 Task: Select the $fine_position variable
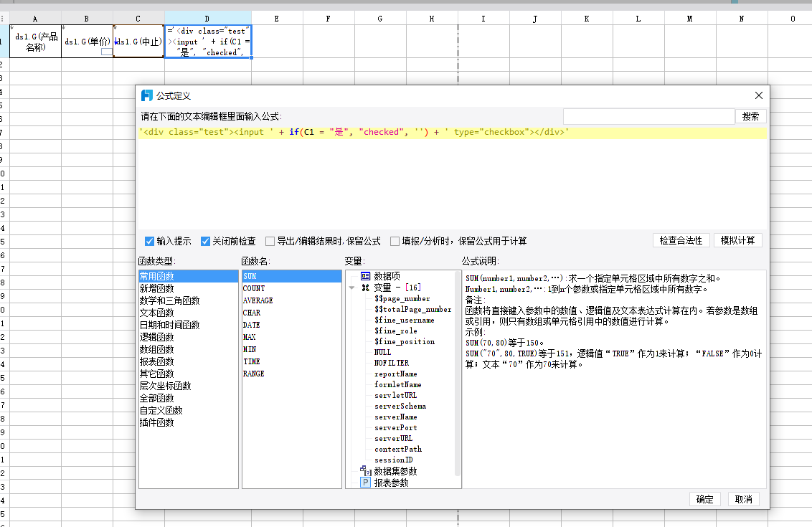(405, 342)
